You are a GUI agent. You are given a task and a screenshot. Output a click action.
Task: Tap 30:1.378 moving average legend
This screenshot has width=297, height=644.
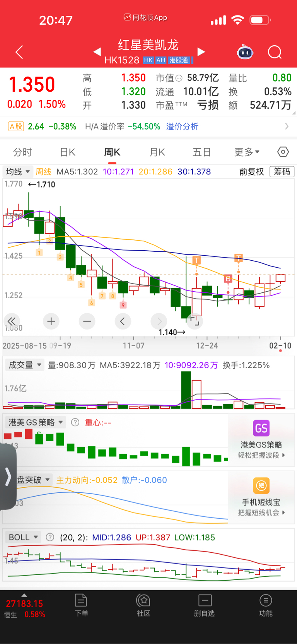(194, 171)
